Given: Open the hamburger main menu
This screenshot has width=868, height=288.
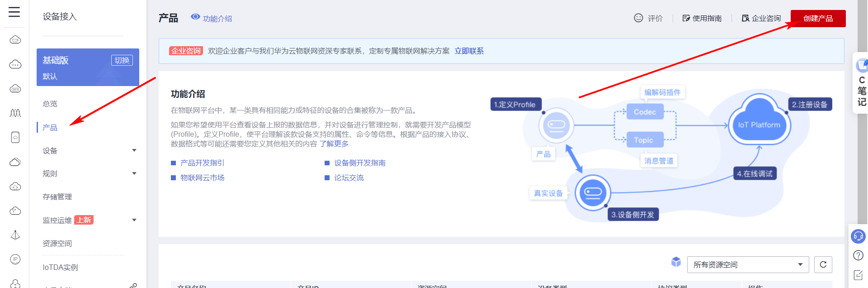Looking at the screenshot, I should (14, 12).
